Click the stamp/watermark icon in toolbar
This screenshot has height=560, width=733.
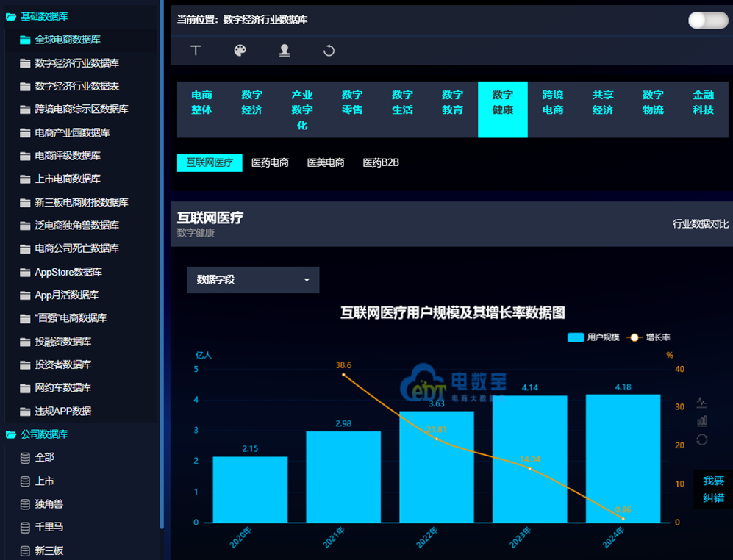coord(285,51)
